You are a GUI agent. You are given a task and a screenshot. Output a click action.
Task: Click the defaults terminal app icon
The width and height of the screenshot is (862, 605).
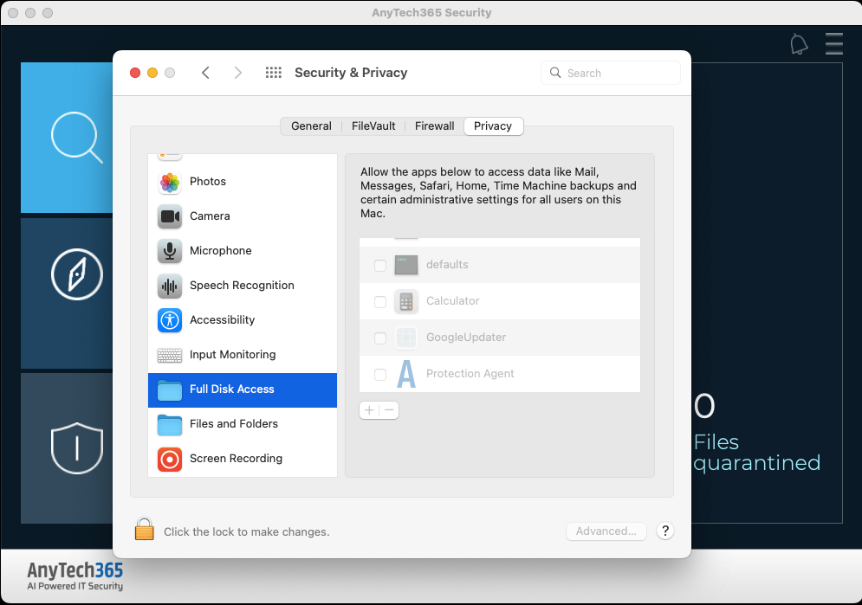click(x=406, y=265)
